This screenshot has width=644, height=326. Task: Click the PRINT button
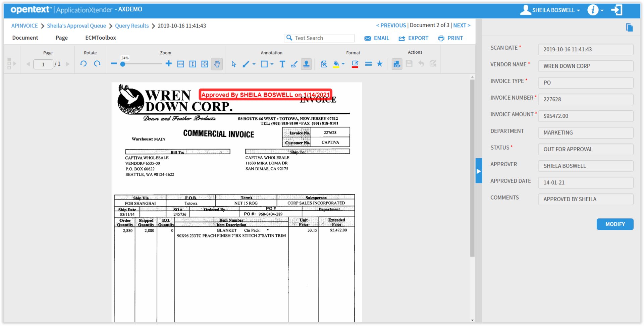click(450, 38)
